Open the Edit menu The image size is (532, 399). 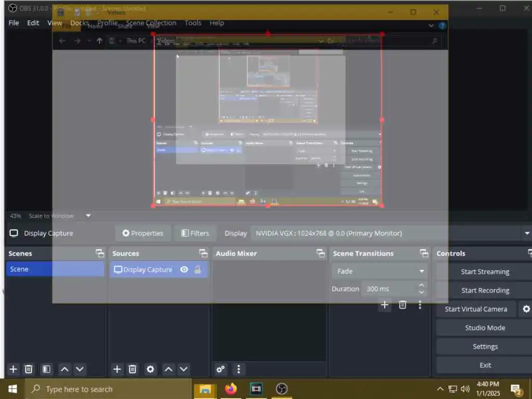point(33,23)
